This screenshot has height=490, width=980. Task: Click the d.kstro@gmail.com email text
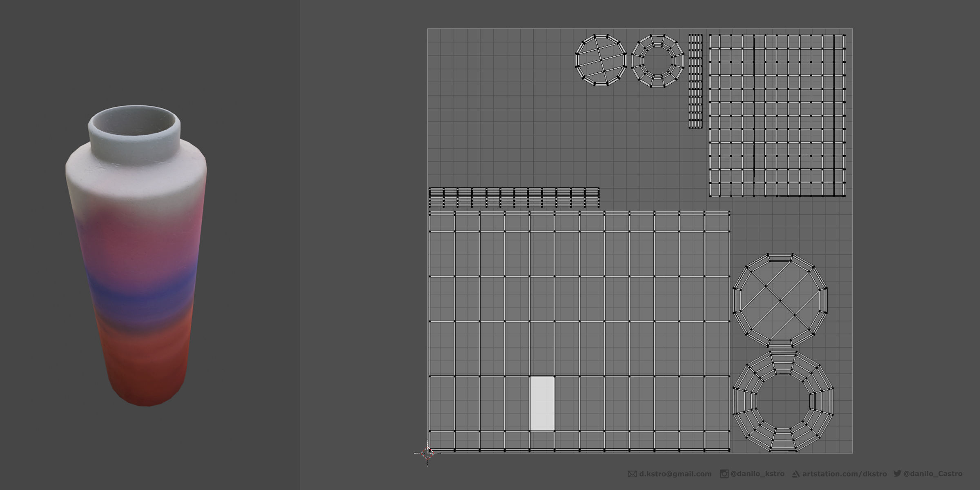[675, 474]
